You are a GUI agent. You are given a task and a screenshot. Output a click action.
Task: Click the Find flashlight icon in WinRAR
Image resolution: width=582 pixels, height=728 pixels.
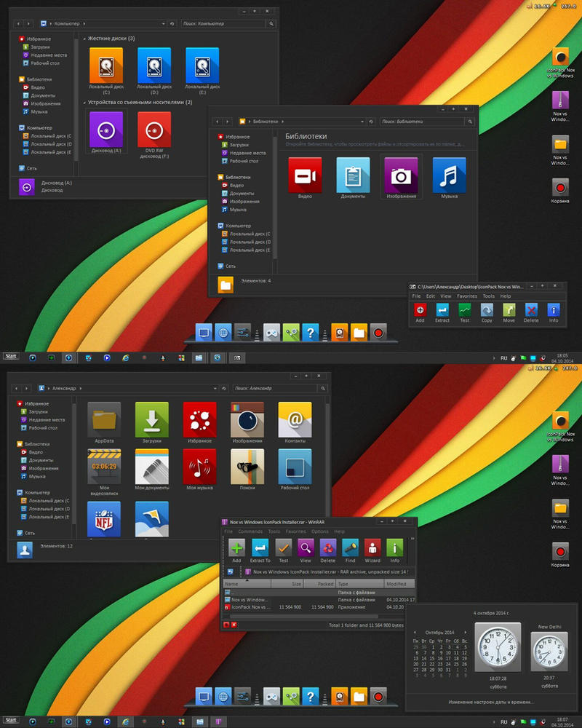tap(350, 550)
